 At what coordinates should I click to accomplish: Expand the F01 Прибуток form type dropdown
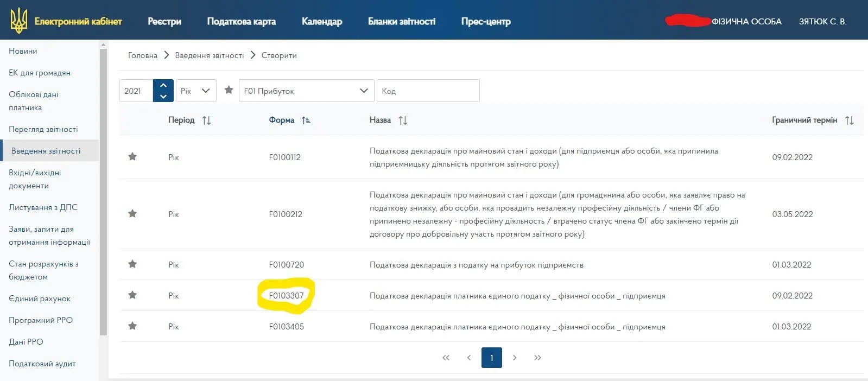[x=306, y=91]
